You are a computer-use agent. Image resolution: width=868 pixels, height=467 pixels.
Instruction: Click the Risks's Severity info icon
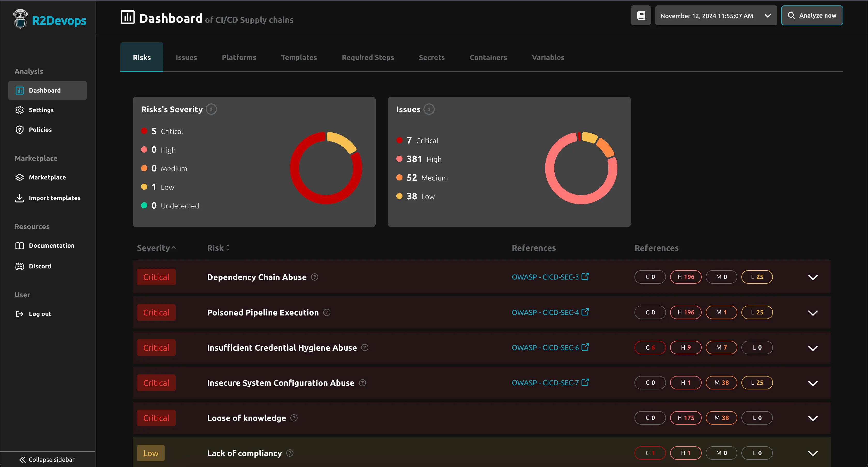coord(211,109)
